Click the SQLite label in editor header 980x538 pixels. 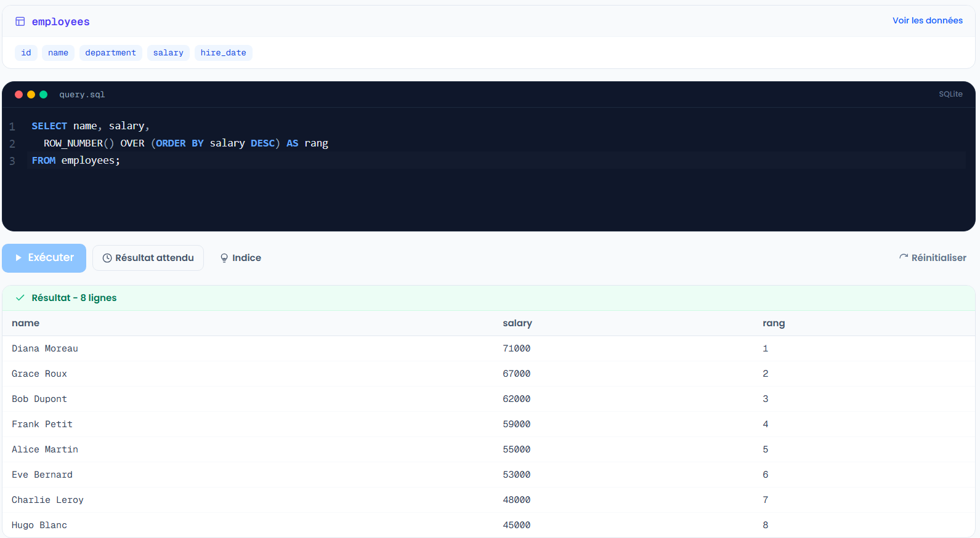950,94
